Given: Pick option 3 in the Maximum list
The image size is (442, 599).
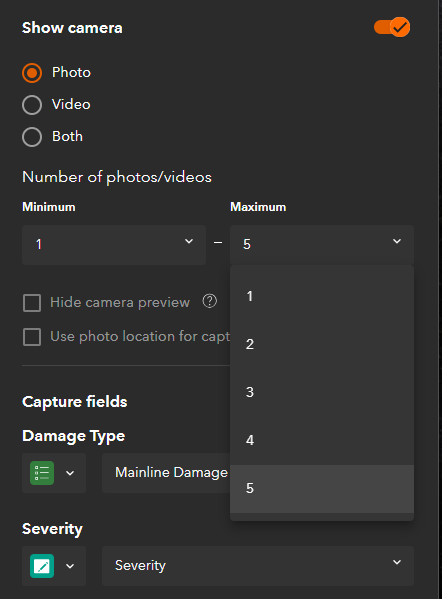Looking at the screenshot, I should click(x=322, y=392).
